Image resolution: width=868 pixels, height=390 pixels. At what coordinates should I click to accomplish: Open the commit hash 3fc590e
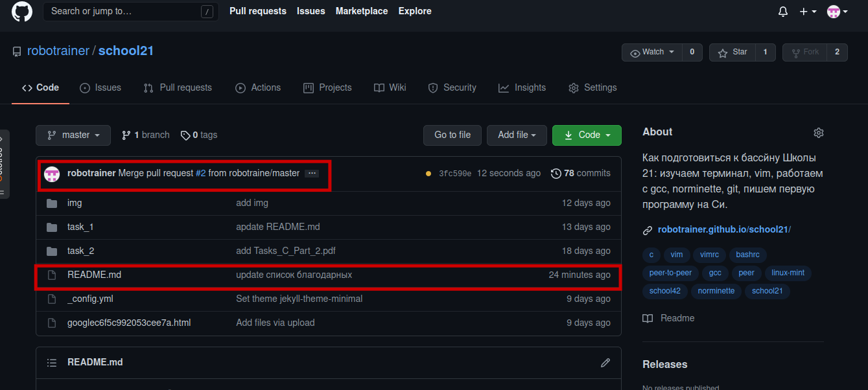coord(455,174)
